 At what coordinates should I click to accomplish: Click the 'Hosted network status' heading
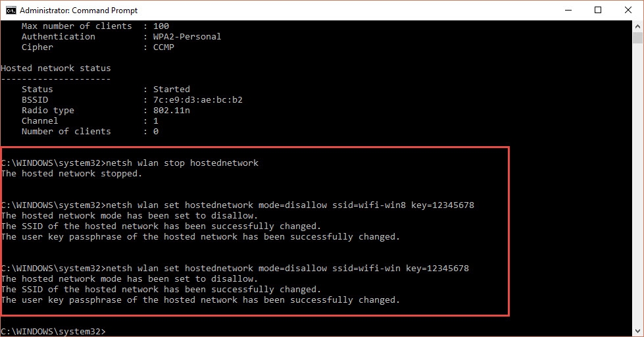(x=55, y=68)
